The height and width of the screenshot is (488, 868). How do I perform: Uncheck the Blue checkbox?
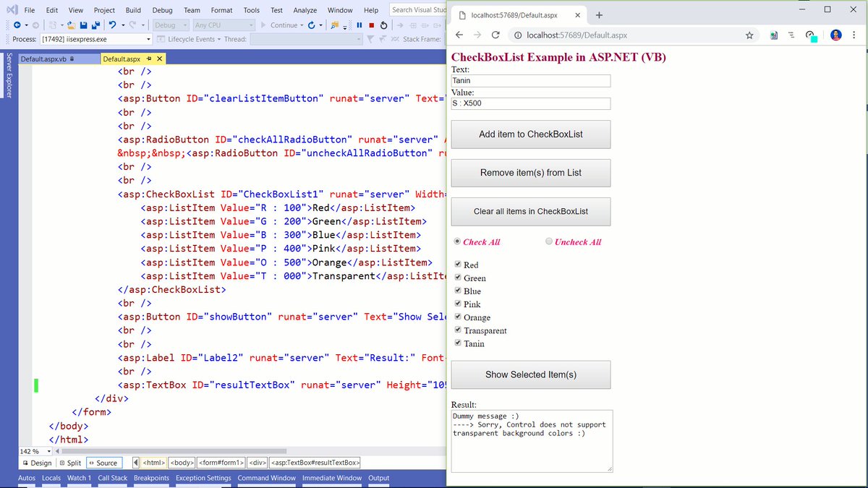click(x=458, y=291)
